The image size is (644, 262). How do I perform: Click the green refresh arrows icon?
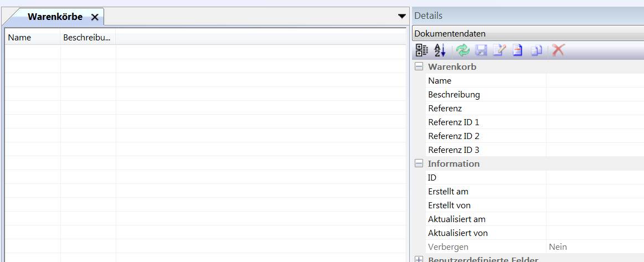click(462, 50)
